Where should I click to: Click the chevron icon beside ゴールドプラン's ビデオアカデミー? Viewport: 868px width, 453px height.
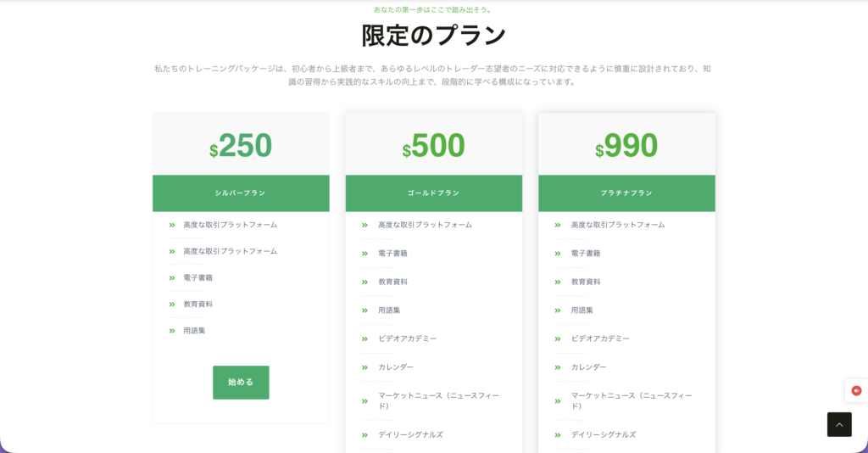(x=364, y=339)
